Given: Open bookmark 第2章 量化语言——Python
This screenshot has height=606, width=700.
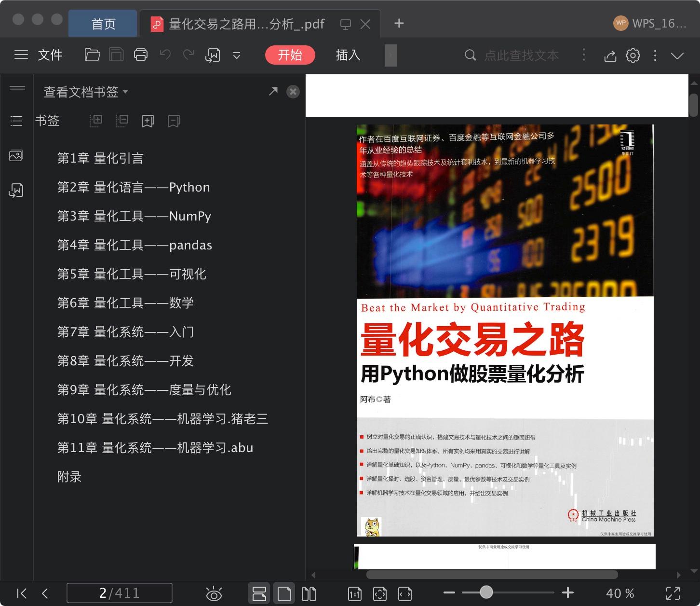Looking at the screenshot, I should 134,187.
